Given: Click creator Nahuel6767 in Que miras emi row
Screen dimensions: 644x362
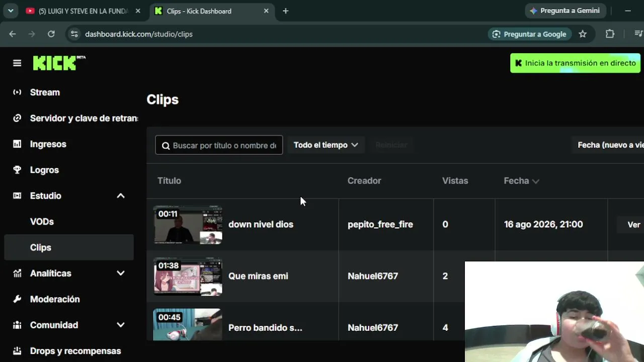Looking at the screenshot, I should coord(373,276).
